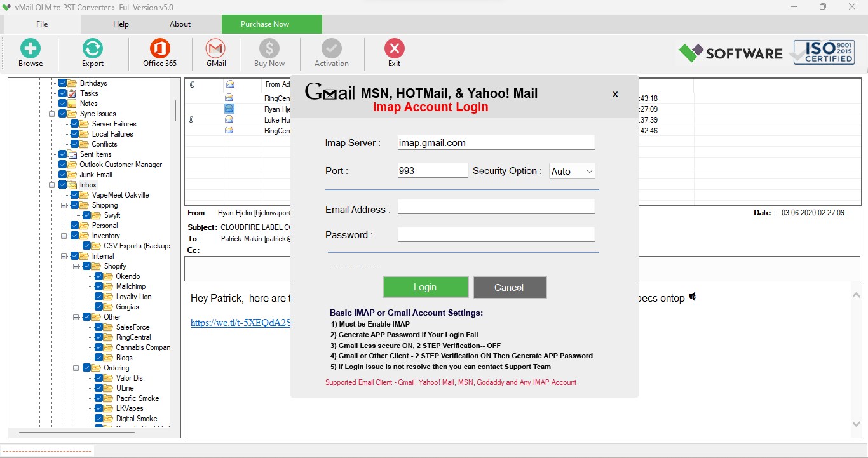Uncheck the Inbox folder checkbox
The image size is (868, 458).
(x=63, y=185)
